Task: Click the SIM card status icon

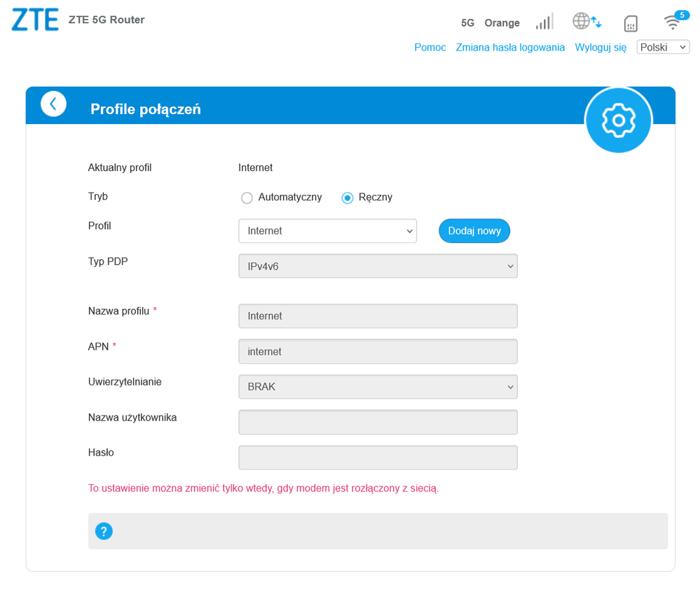Action: (x=630, y=23)
